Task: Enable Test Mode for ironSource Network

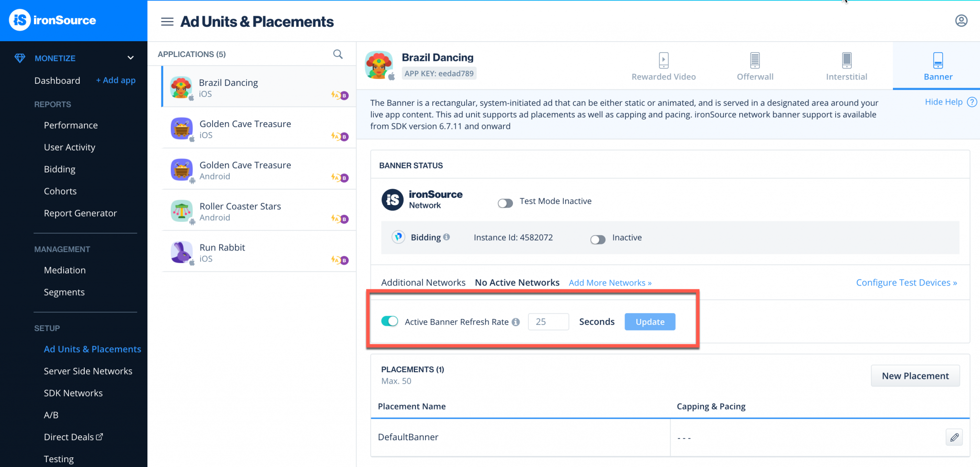Action: point(505,202)
